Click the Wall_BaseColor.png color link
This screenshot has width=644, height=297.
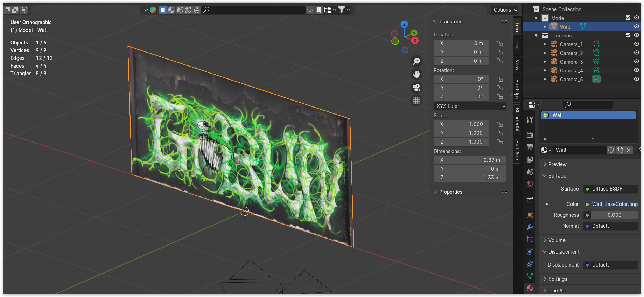point(610,204)
